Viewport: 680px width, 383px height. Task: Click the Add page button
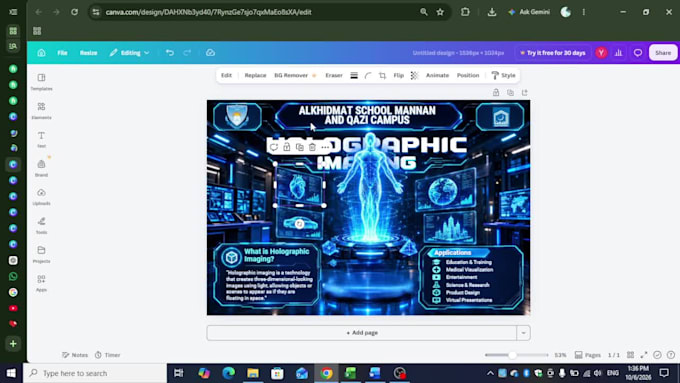coord(362,333)
